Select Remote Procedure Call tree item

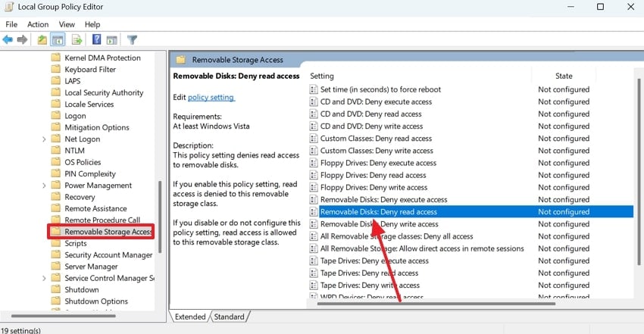point(102,220)
